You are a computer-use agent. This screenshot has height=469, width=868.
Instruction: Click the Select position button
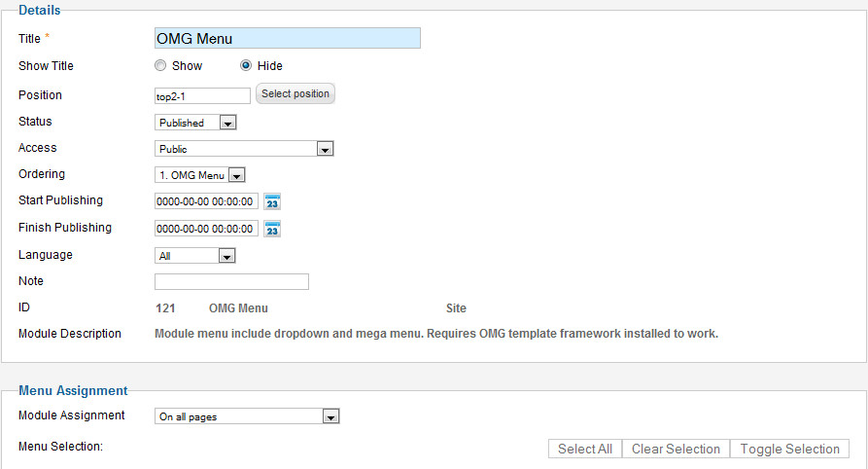point(295,93)
